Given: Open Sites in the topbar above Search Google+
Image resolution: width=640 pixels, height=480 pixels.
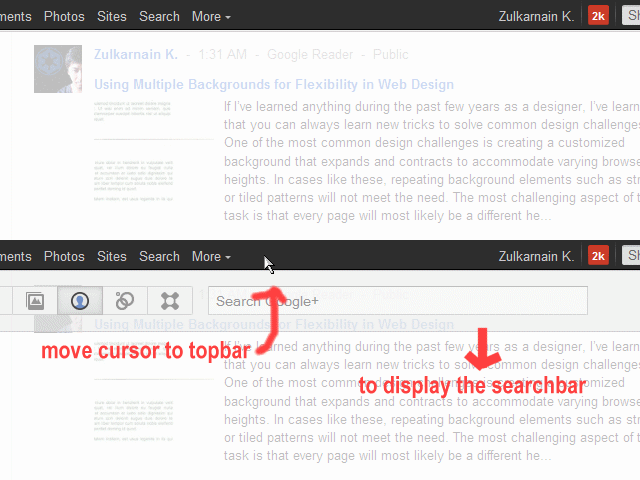Looking at the screenshot, I should tap(111, 256).
